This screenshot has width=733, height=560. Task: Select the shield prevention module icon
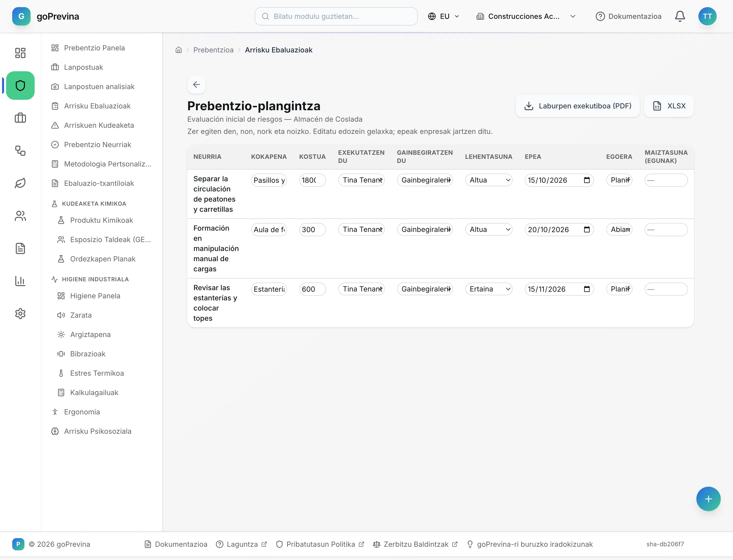pos(20,86)
